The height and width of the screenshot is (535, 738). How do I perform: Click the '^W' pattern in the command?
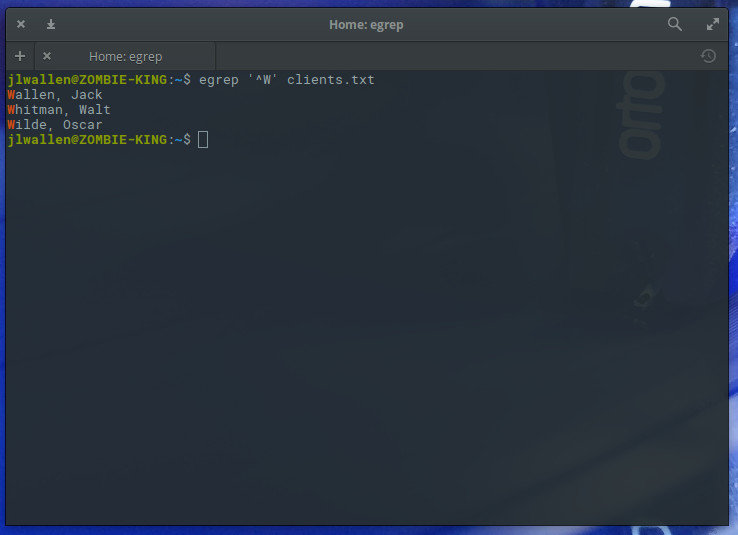[x=263, y=80]
